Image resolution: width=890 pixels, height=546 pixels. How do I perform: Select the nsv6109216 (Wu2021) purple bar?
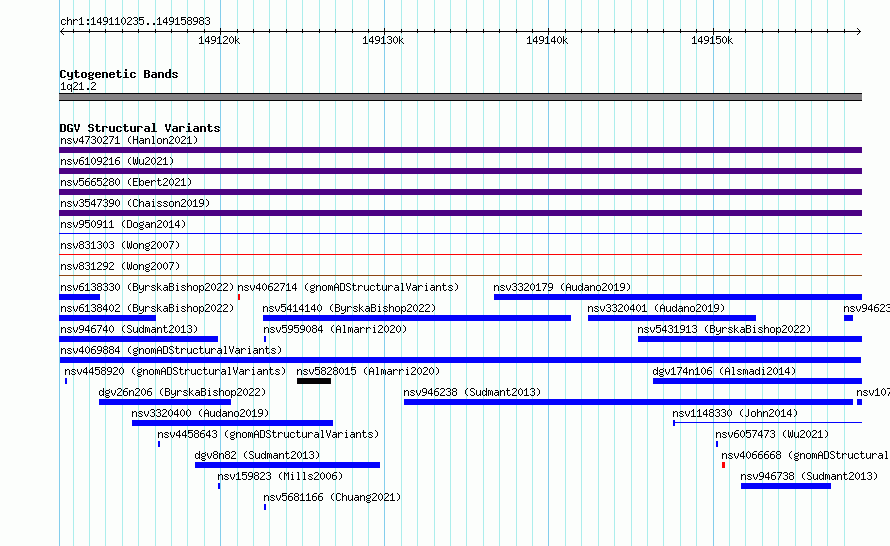point(460,171)
